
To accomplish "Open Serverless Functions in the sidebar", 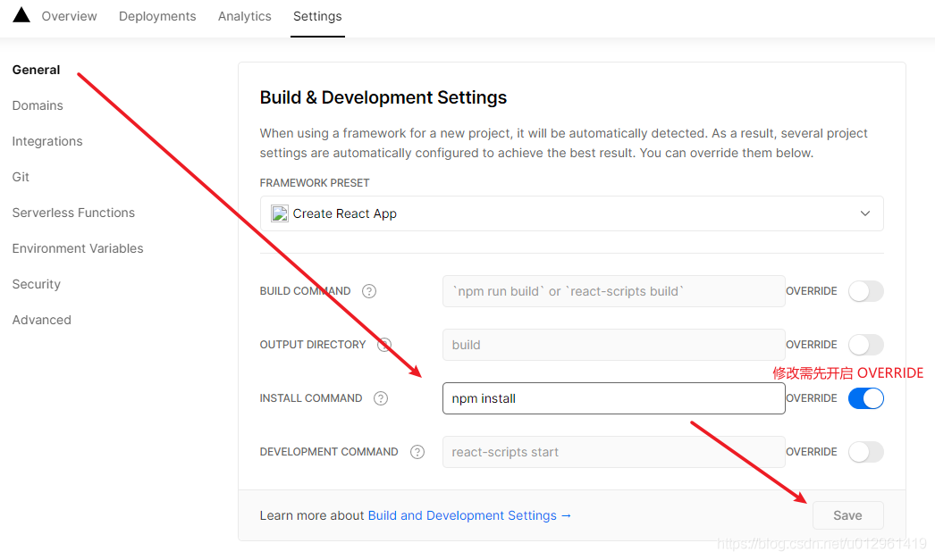I will click(73, 213).
